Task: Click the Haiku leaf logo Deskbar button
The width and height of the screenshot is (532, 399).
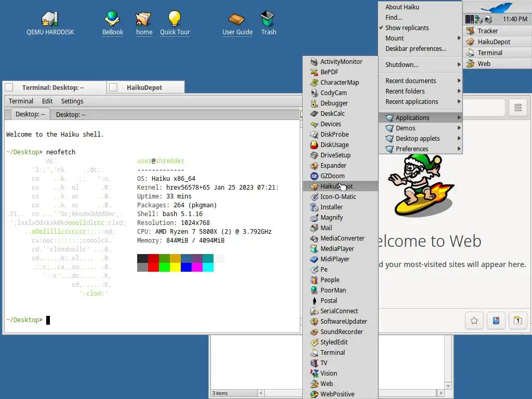Action: click(497, 7)
